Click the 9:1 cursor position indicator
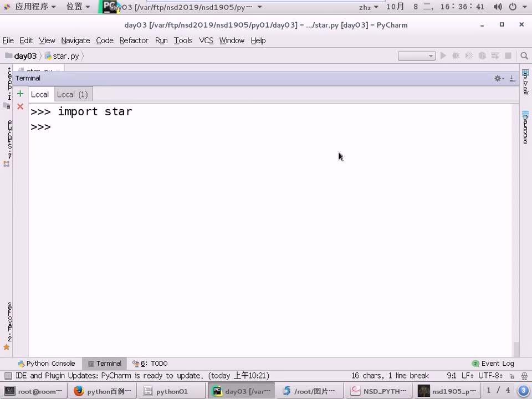The width and height of the screenshot is (532, 399). 452,376
